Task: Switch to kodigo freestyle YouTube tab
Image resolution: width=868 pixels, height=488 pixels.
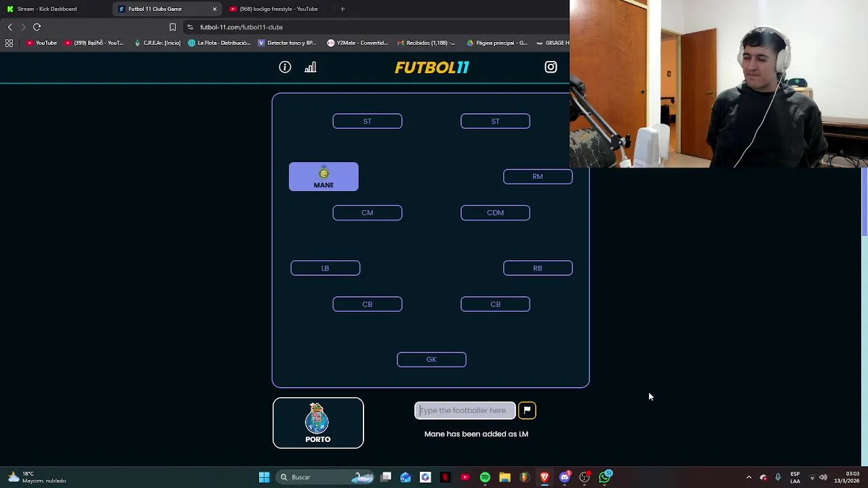Action: (x=278, y=9)
